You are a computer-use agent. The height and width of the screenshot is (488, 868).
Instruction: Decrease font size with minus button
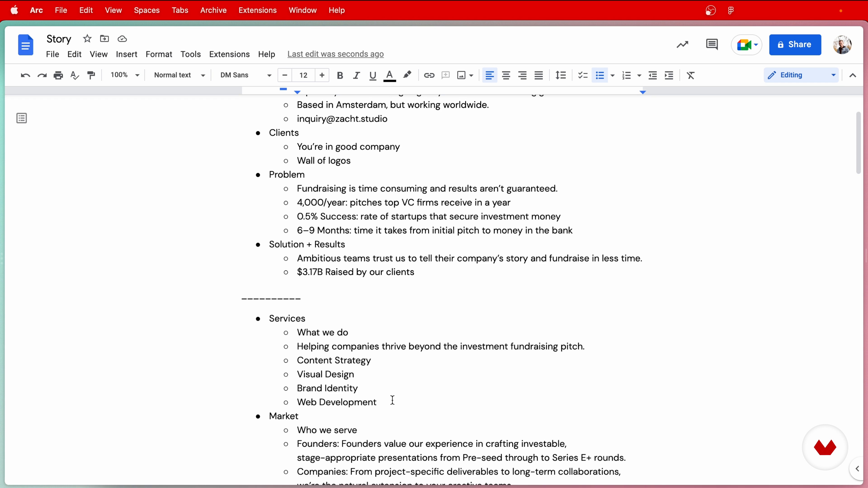(285, 75)
